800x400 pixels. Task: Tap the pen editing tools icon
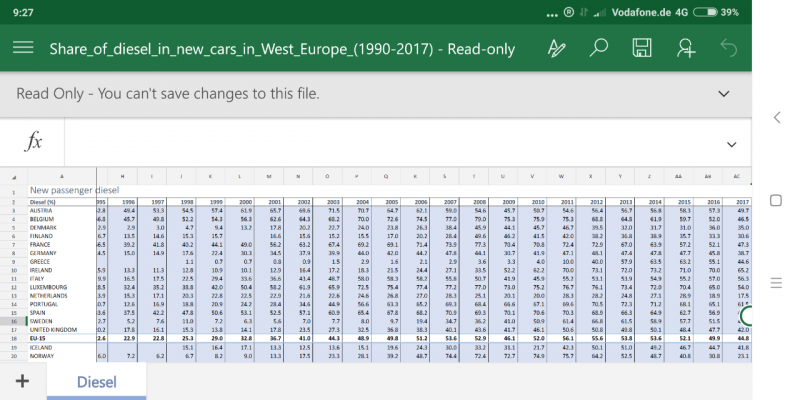tap(557, 48)
